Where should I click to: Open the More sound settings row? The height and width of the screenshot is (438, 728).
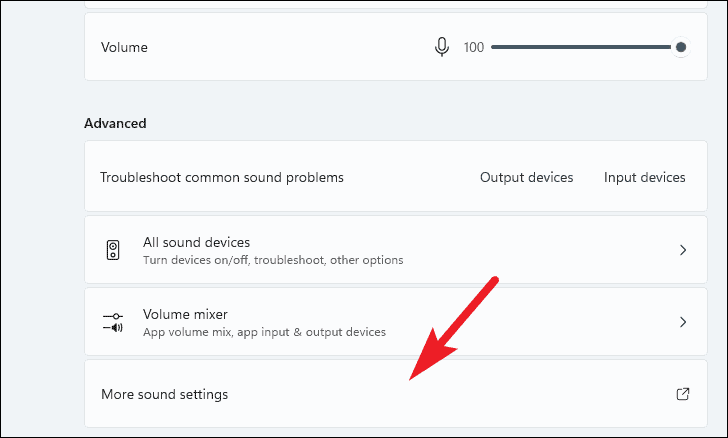[396, 394]
